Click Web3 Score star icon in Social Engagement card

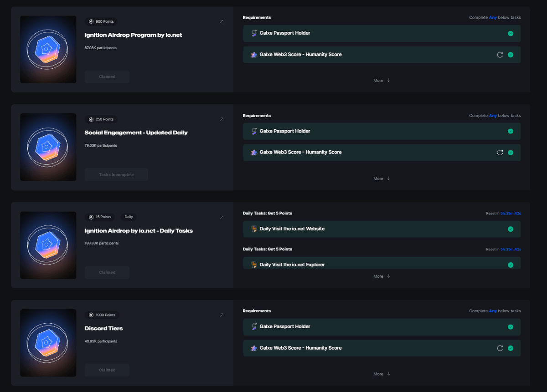(x=254, y=153)
